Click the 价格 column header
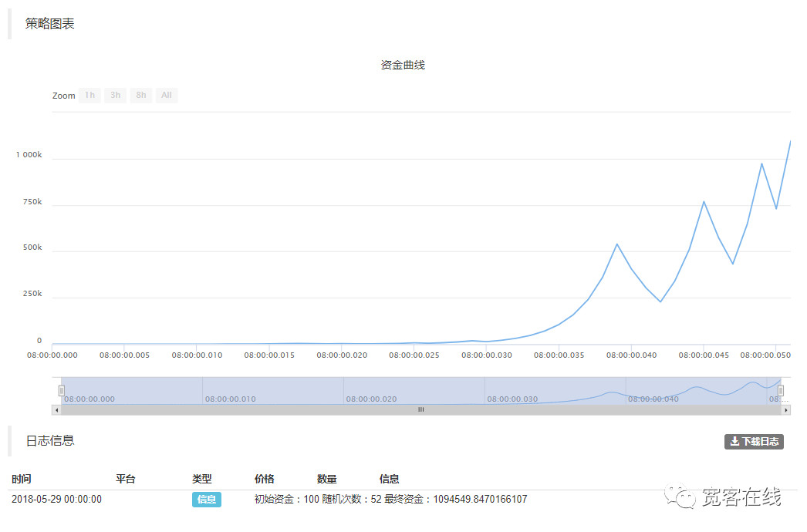807x532 pixels. coord(264,479)
